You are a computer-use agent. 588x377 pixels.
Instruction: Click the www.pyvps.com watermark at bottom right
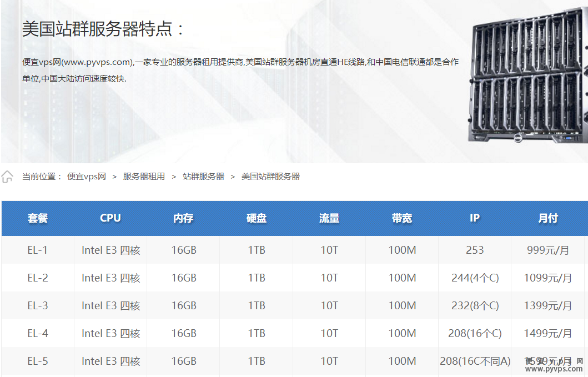click(554, 369)
